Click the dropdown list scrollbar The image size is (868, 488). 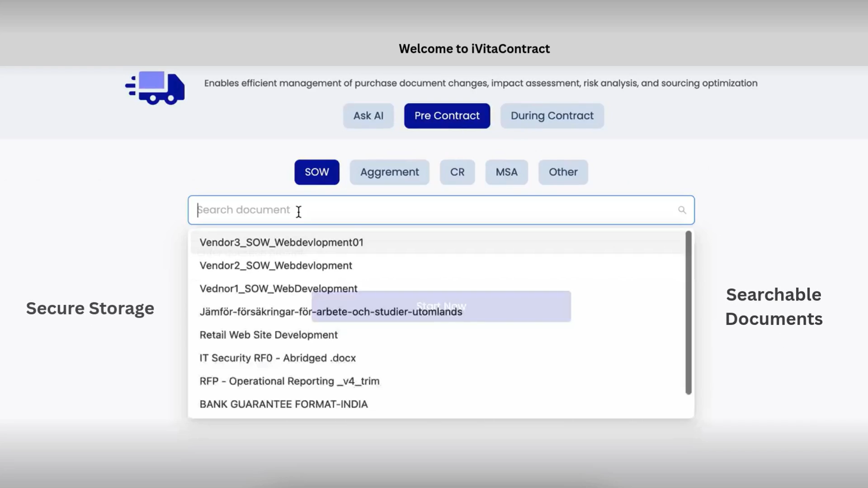(x=688, y=312)
